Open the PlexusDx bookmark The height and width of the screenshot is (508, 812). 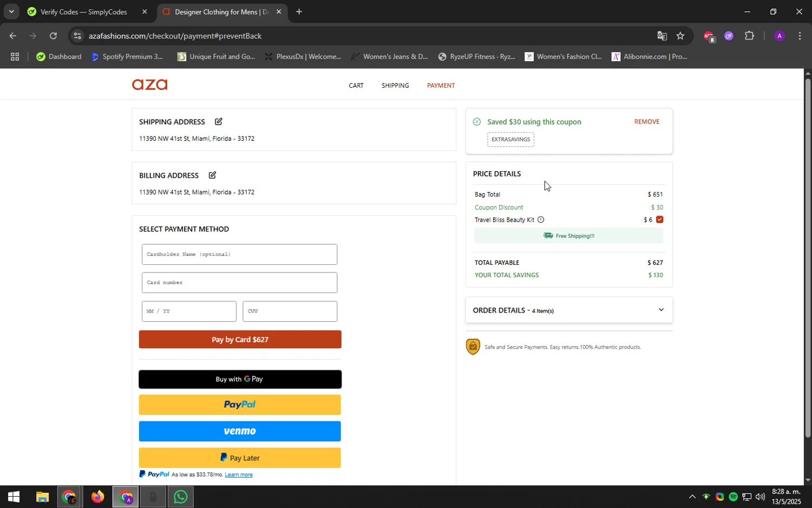point(303,56)
